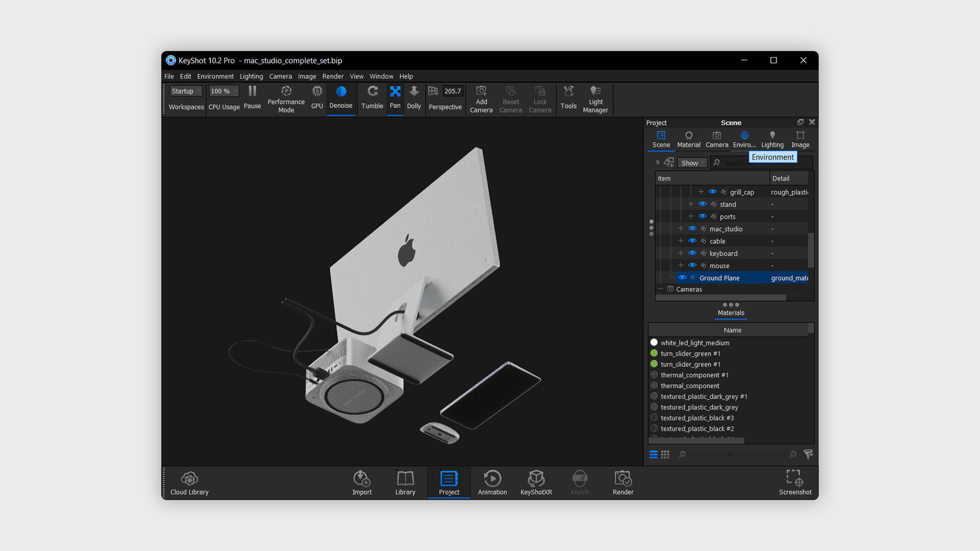
Task: Collapse the Cameras tree node
Action: (660, 289)
